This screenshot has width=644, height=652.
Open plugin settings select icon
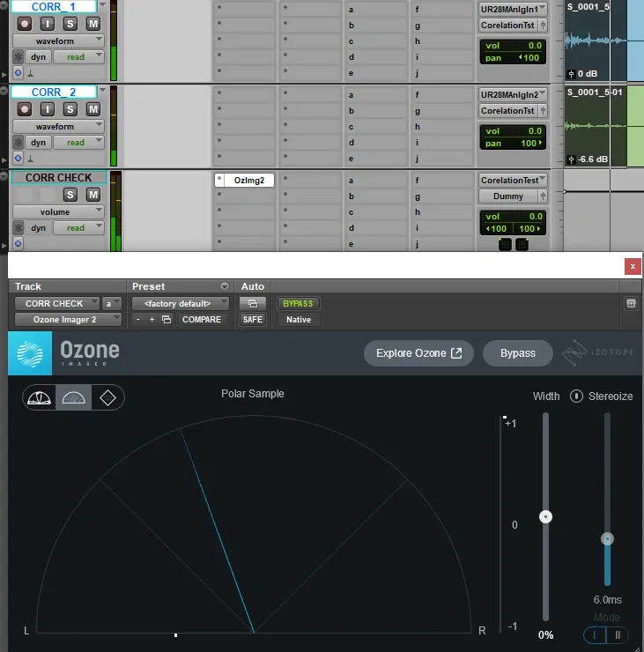click(167, 319)
